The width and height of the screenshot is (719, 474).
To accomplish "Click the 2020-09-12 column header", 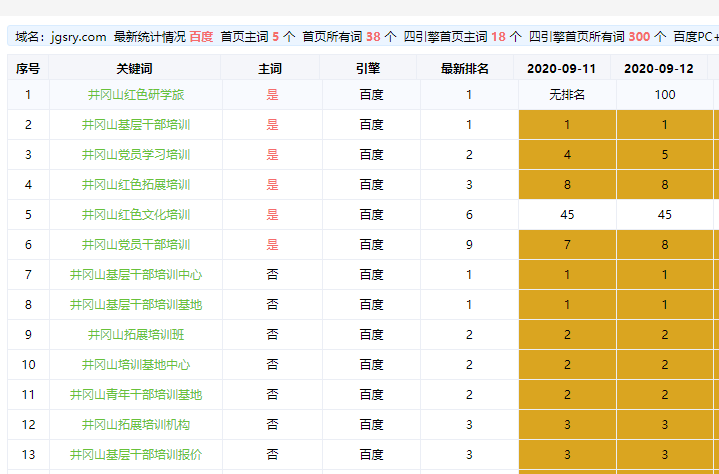I will coord(658,69).
